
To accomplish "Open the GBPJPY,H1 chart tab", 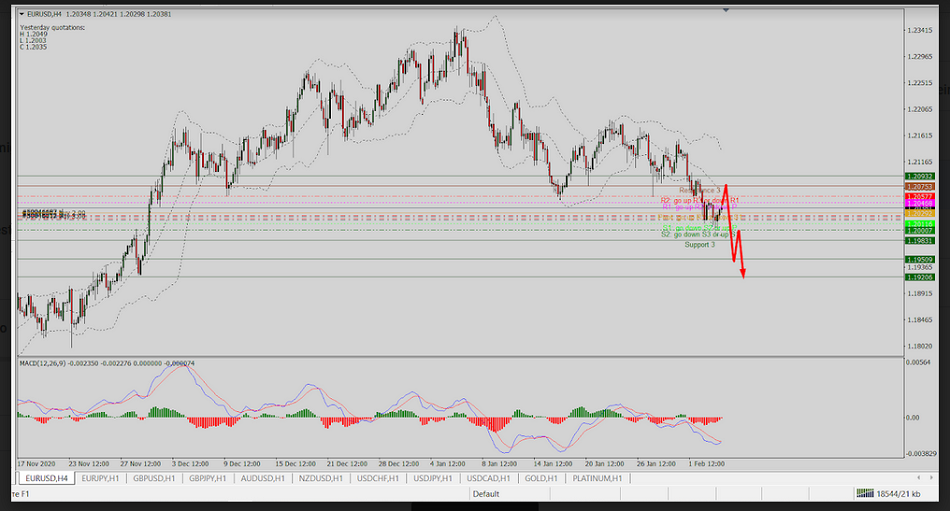I will pyautogui.click(x=204, y=479).
